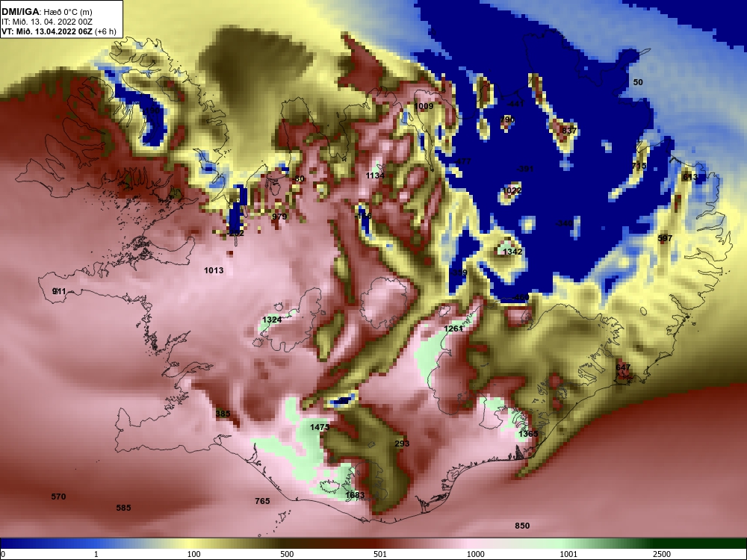Click the 979 map value
Screen dimensions: 747x560
coord(279,217)
